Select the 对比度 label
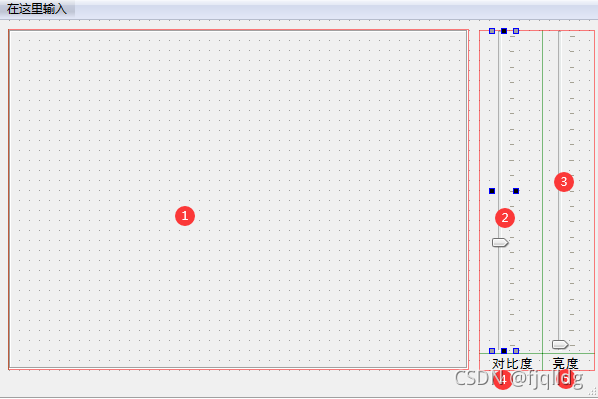Image resolution: width=598 pixels, height=399 pixels. [x=512, y=364]
